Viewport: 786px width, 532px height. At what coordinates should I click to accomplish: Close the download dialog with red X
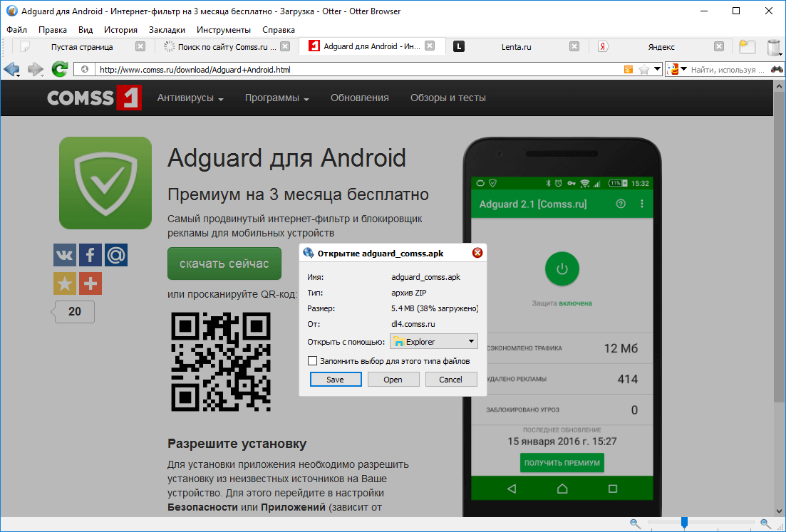(x=477, y=253)
